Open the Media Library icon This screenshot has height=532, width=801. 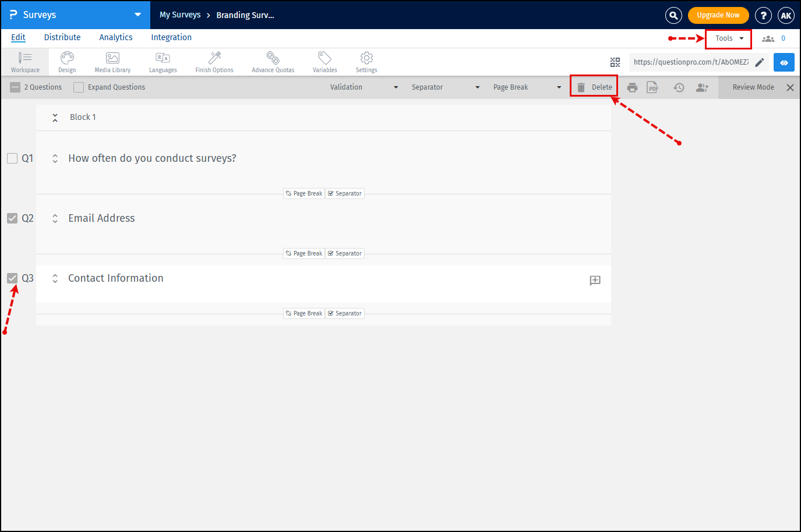tap(112, 58)
